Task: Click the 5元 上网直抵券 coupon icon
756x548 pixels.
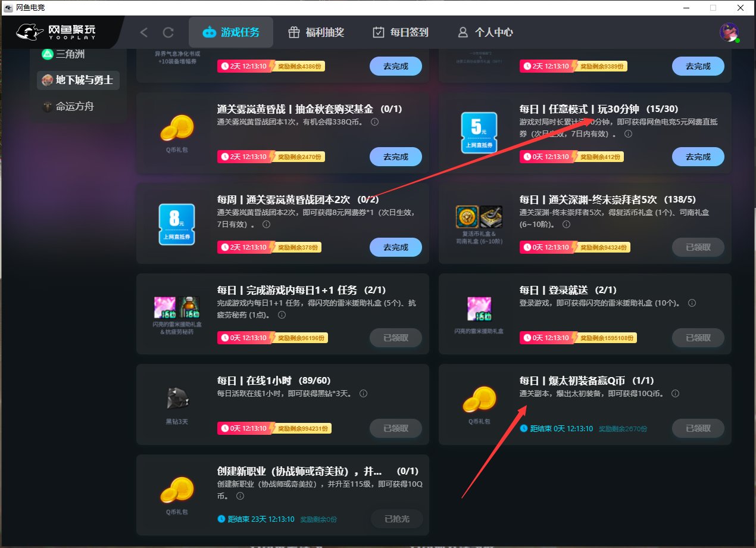Action: coord(479,132)
